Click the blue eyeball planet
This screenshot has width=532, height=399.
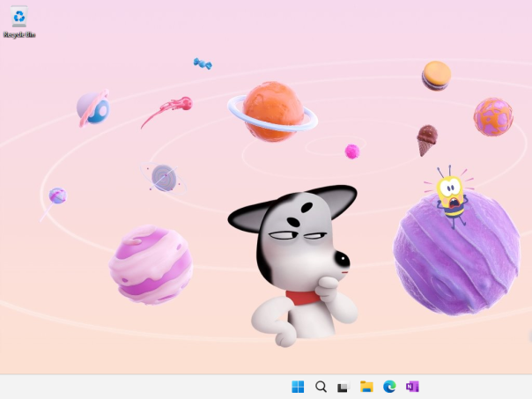point(93,109)
